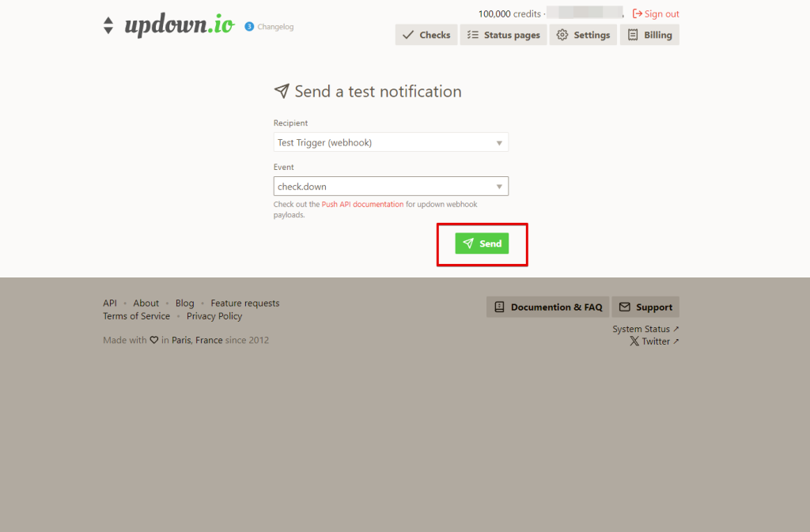This screenshot has width=810, height=532.
Task: Open the Checks tab
Action: coord(426,35)
